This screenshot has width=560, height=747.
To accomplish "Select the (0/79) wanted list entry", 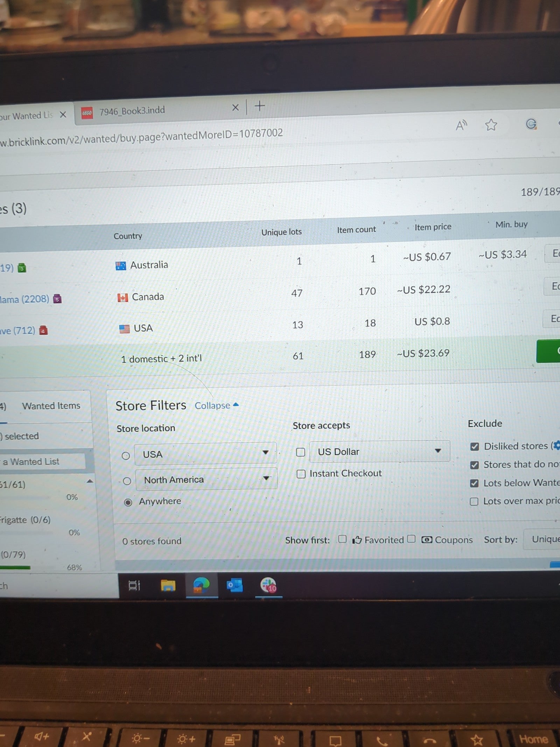I will [x=13, y=554].
